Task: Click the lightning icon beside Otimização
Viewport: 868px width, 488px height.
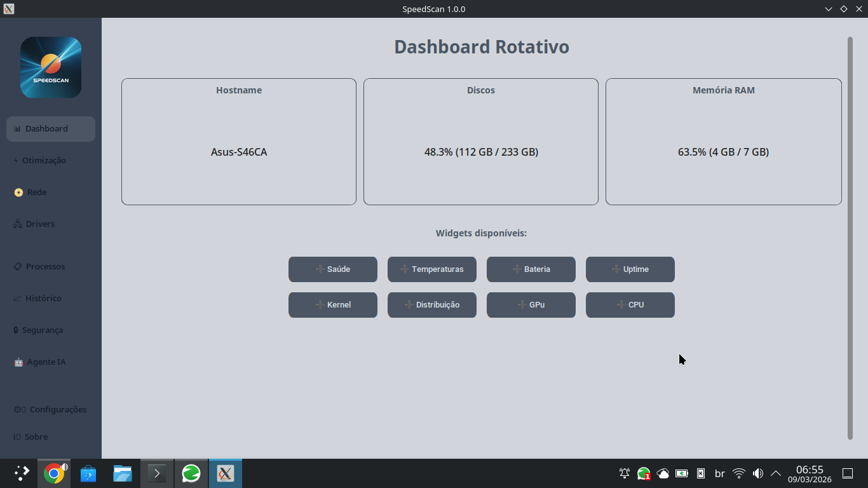Action: pos(15,160)
